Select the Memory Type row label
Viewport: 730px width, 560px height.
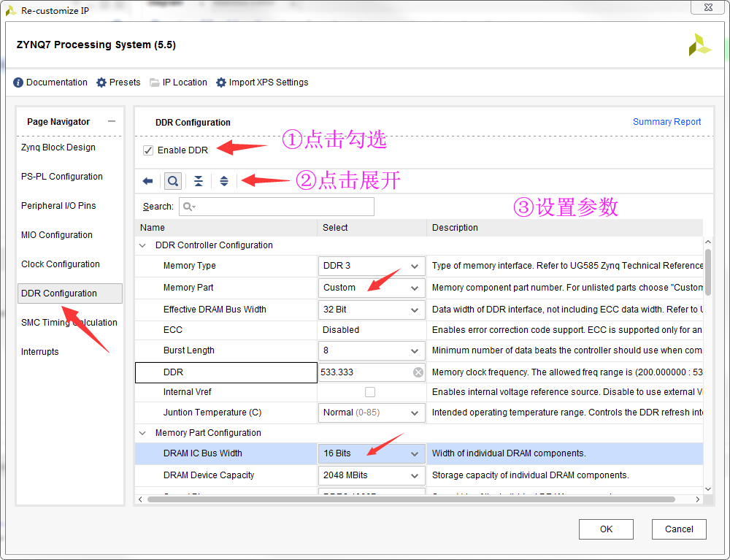point(190,266)
